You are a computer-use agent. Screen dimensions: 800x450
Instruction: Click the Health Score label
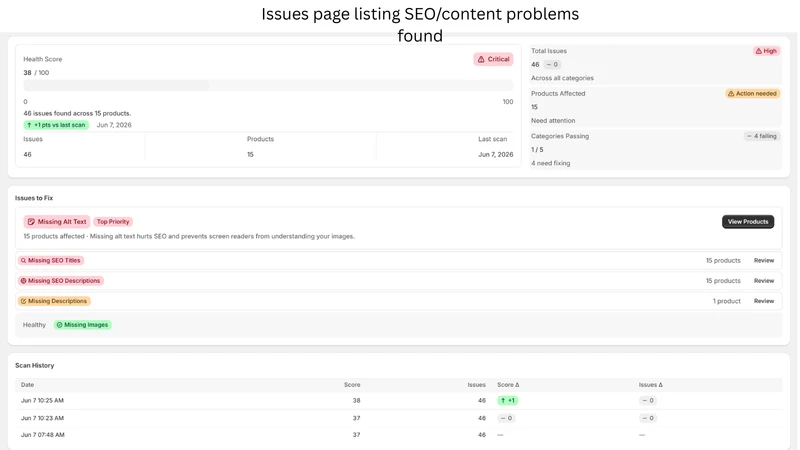(x=43, y=59)
